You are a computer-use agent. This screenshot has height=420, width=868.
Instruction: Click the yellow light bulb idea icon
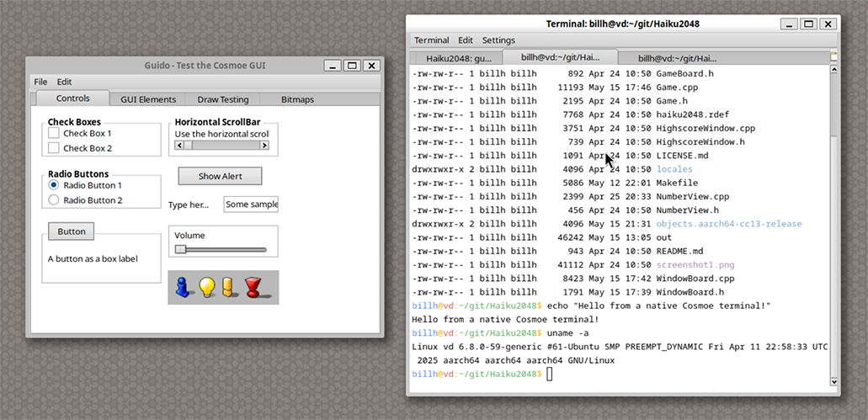[206, 288]
